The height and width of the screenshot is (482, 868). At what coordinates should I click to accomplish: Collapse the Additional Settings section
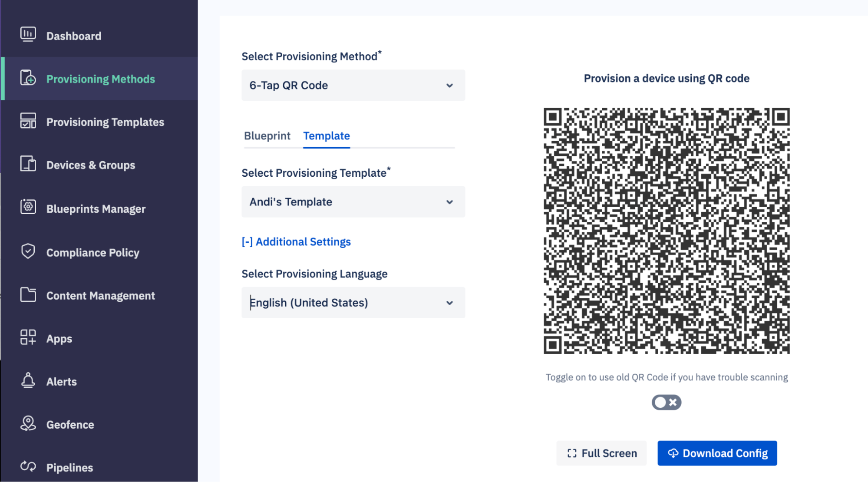point(296,241)
